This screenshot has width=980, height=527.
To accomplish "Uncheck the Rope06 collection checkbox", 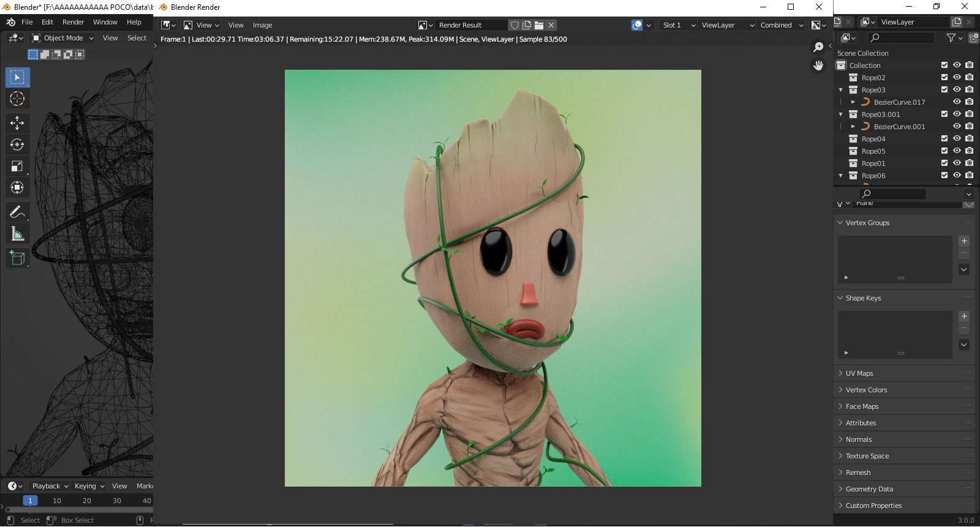I will [944, 176].
